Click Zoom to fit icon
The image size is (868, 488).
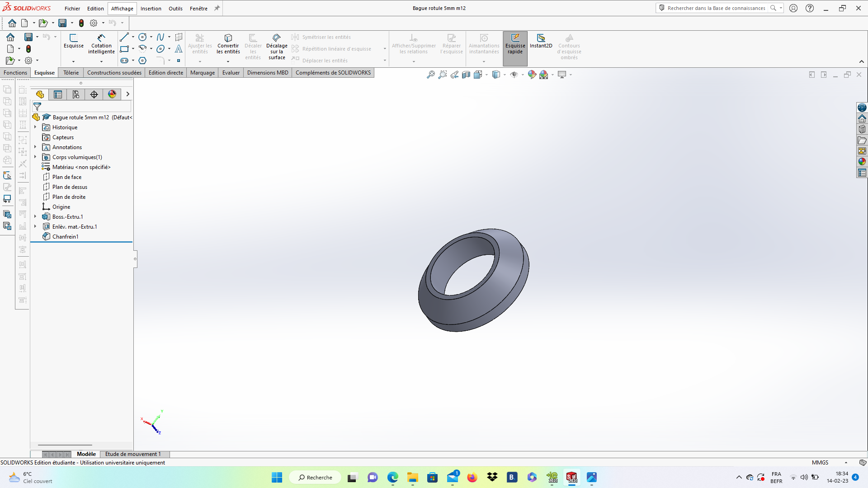click(431, 75)
